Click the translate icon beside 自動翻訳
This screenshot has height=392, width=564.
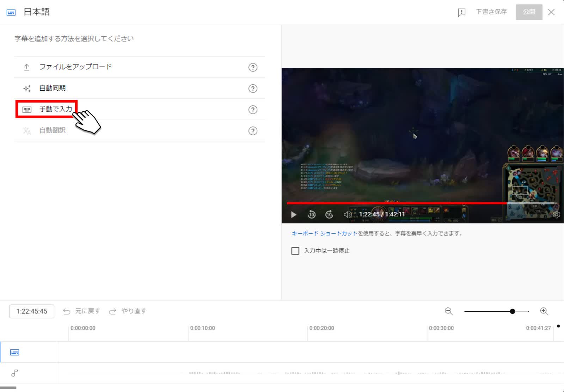[27, 131]
